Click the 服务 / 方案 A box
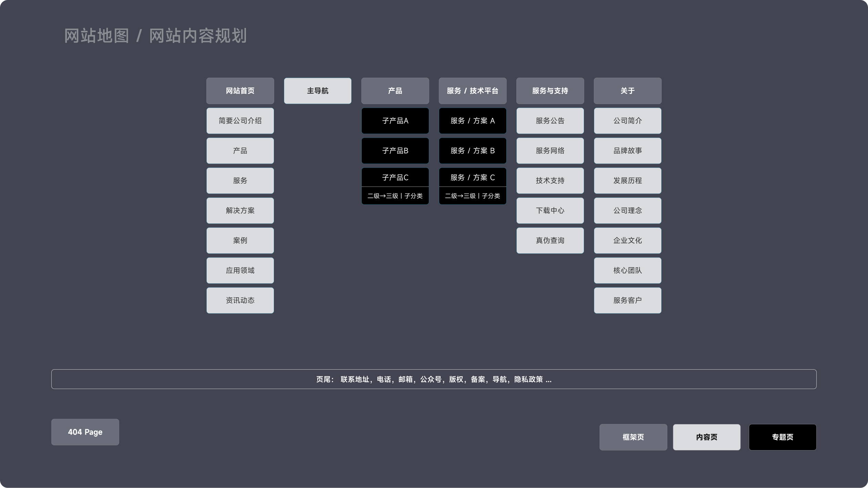 473,121
